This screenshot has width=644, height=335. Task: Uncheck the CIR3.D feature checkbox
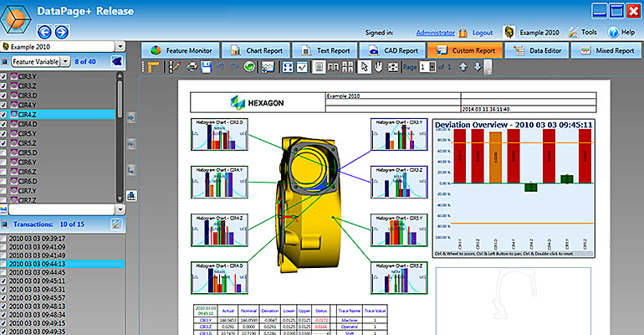pos(3,95)
